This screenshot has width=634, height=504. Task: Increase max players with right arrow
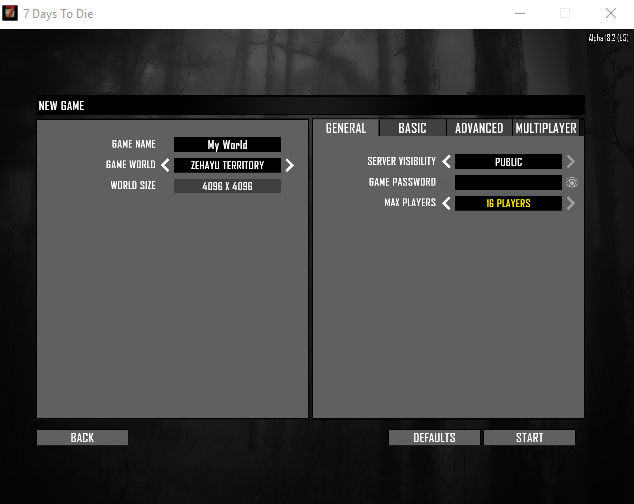(571, 203)
